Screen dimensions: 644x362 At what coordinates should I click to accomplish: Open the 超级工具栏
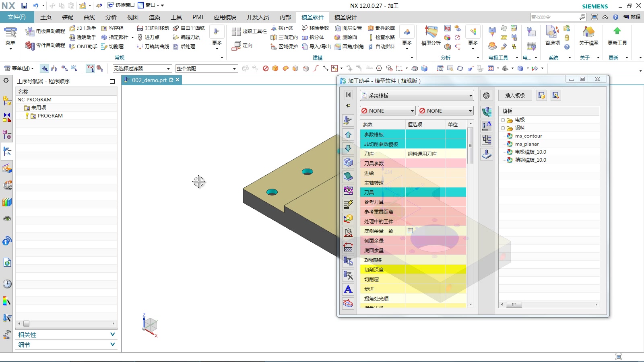tap(250, 31)
